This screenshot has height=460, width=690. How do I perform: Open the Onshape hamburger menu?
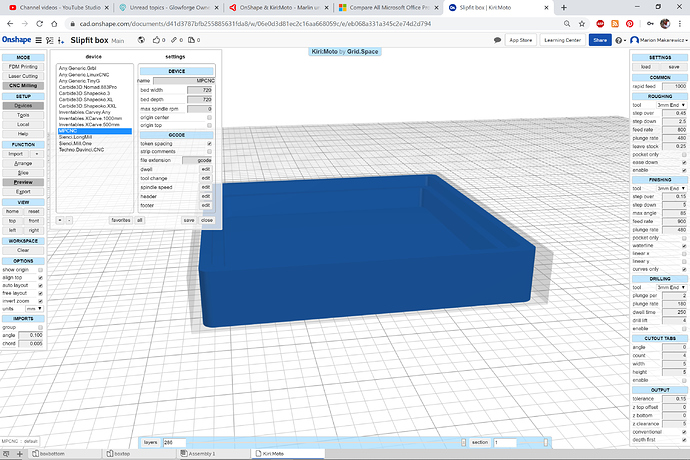click(39, 40)
